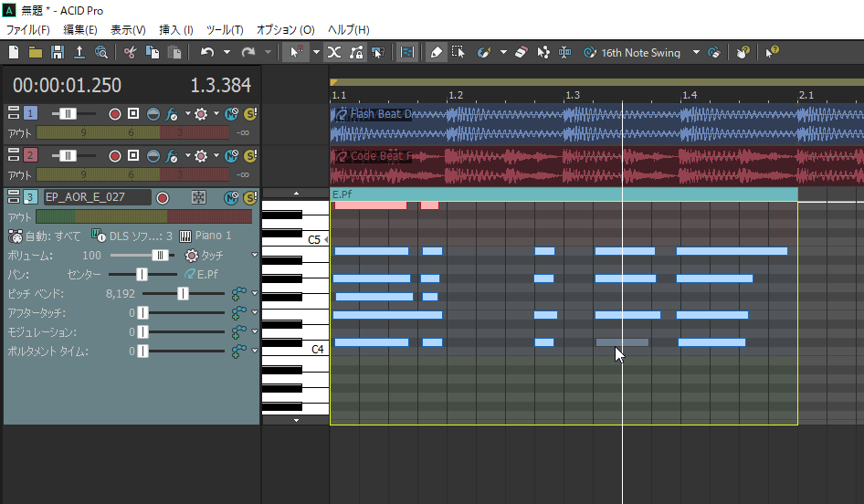This screenshot has width=864, height=504.
Task: Click the パン slider handle on track 3
Action: [142, 274]
